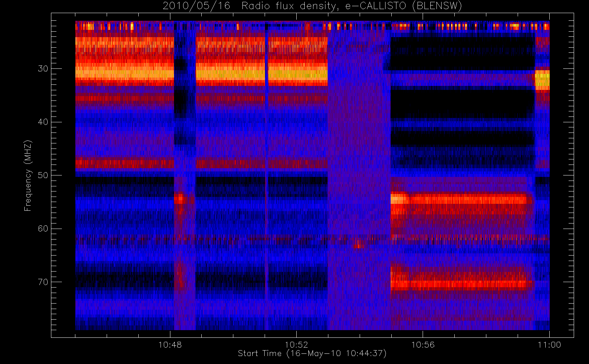Click the Start Time axis label
This screenshot has width=589, height=364.
(312, 353)
